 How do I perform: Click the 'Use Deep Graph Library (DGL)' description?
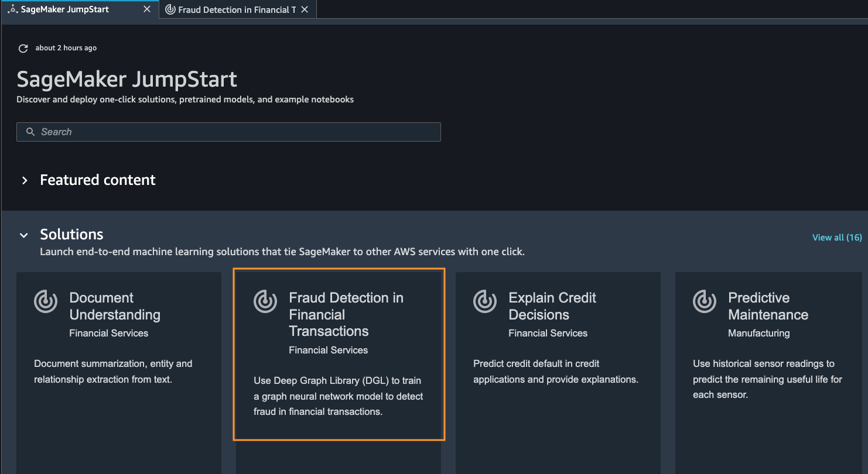[339, 396]
